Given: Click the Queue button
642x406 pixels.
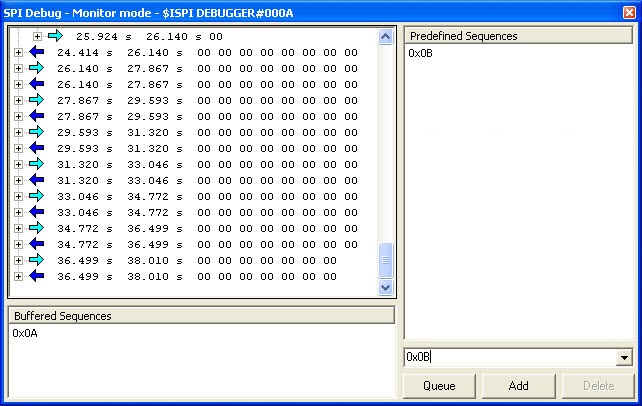Looking at the screenshot, I should (x=439, y=386).
